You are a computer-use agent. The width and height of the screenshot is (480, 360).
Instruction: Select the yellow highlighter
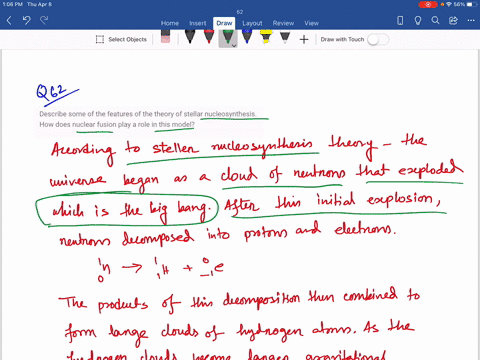pos(266,37)
